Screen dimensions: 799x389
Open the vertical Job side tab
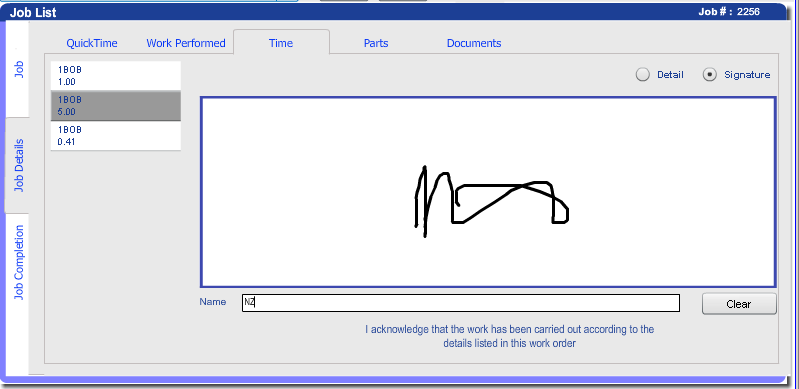[18, 69]
